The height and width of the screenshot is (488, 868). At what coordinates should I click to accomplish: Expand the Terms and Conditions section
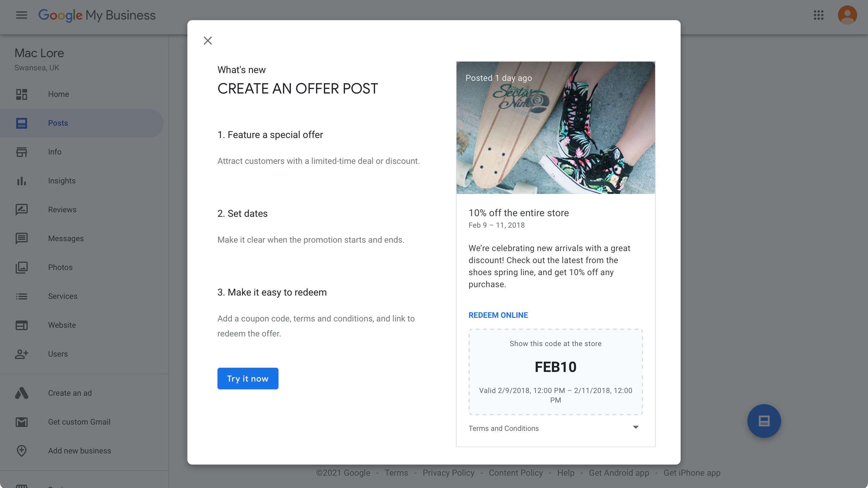point(636,427)
